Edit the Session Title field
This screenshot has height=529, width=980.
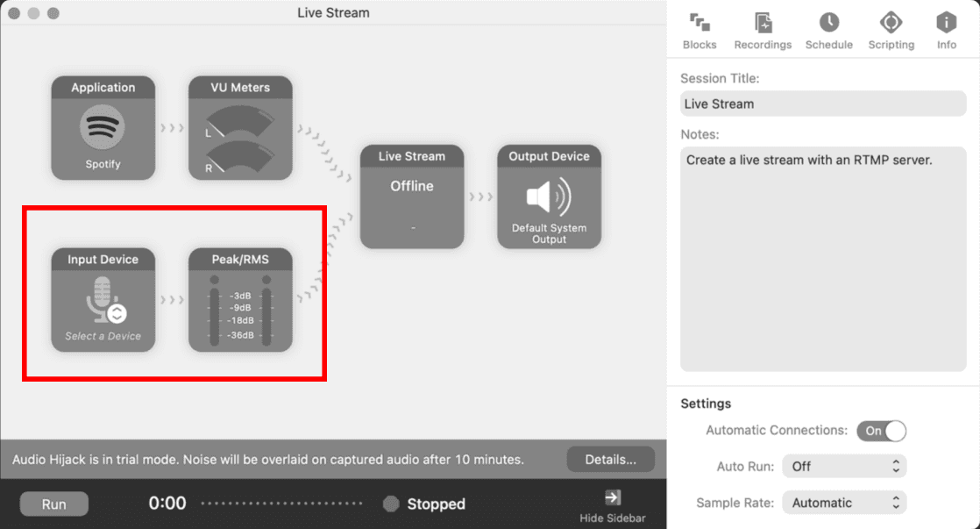pyautogui.click(x=823, y=104)
